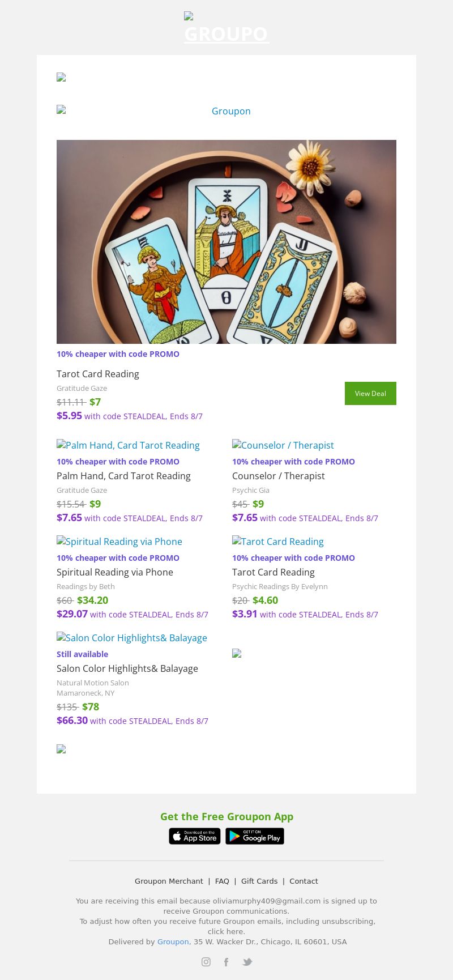Click the Tarot Card Reading deal title
Screen dimensions: 453x980
pos(98,374)
